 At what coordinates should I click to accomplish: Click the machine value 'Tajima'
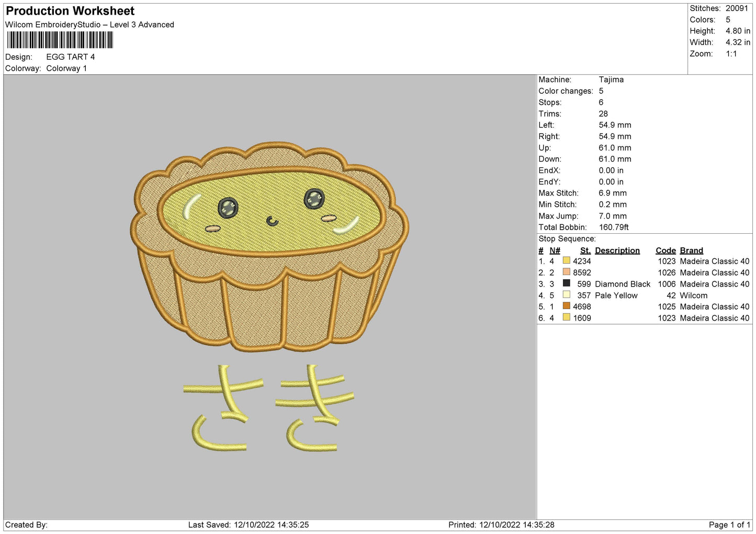point(611,79)
